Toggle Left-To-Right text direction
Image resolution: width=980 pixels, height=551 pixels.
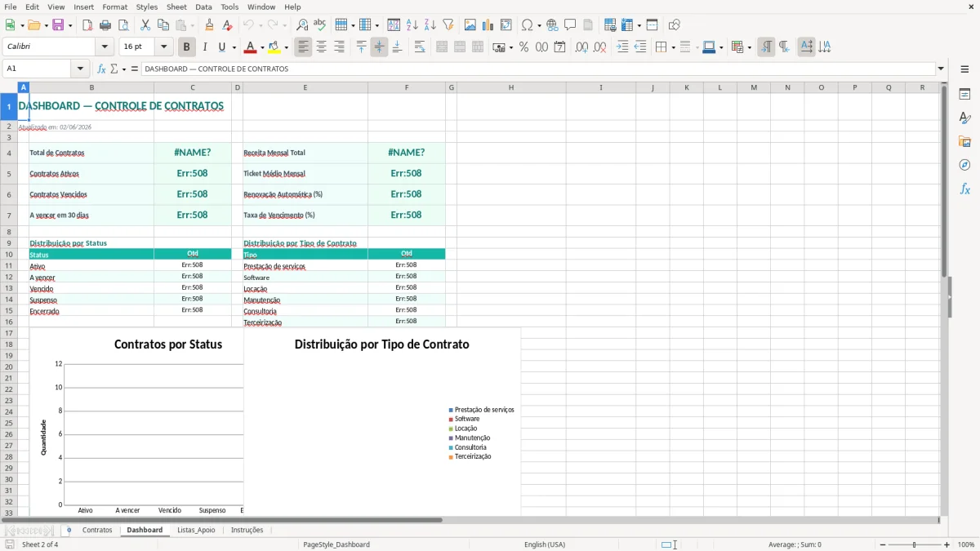click(766, 47)
